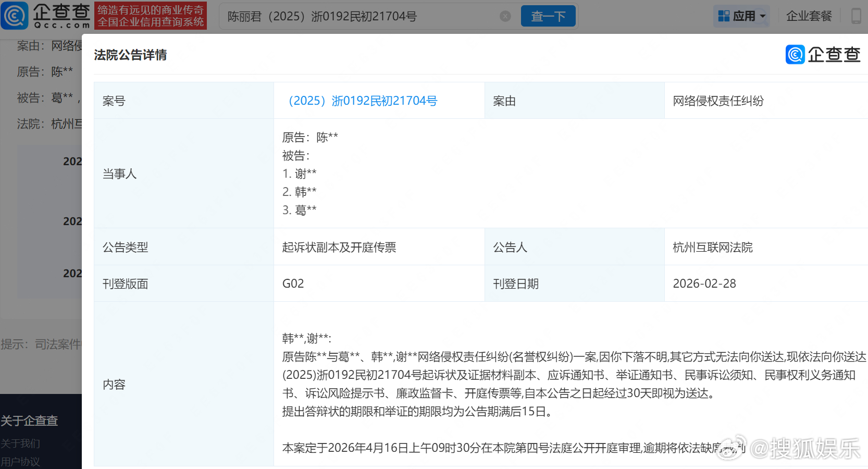Click the 应用 grid icon
868x469 pixels.
(x=724, y=16)
